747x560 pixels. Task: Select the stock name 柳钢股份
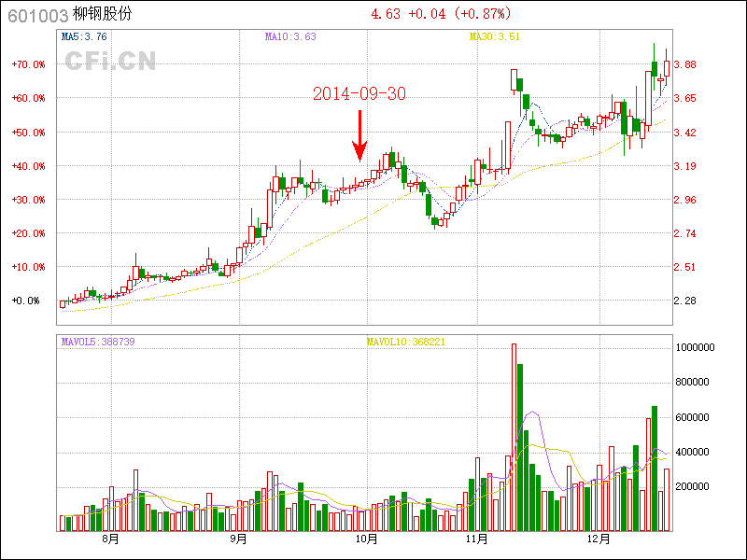[103, 14]
